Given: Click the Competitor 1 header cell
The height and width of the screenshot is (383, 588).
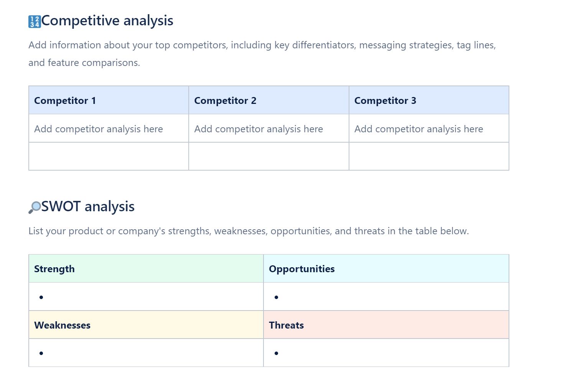Looking at the screenshot, I should (x=109, y=100).
